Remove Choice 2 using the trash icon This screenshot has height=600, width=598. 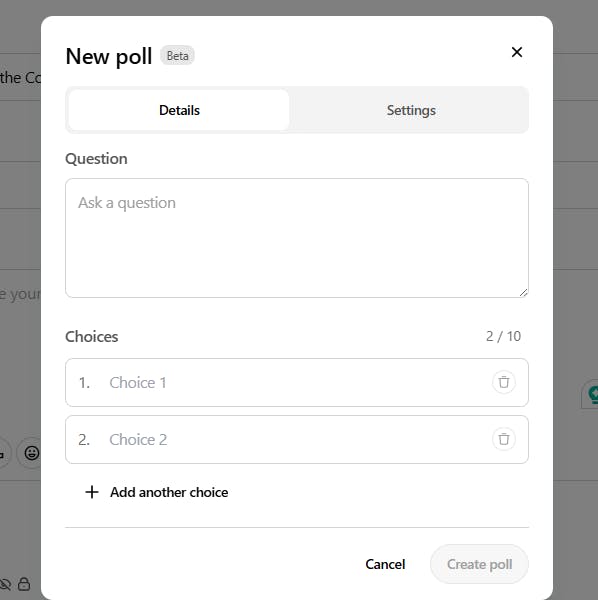point(503,439)
